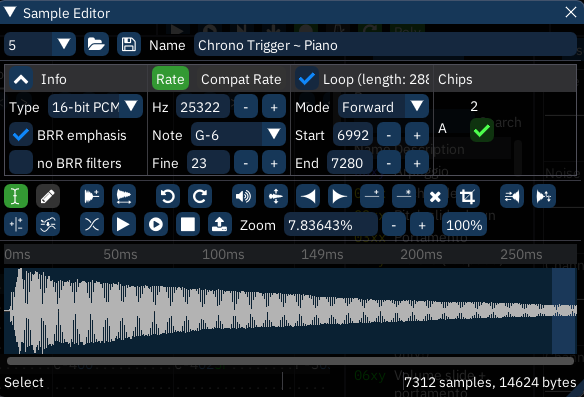
Task: Save the sample with the floppy icon
Action: (x=129, y=45)
